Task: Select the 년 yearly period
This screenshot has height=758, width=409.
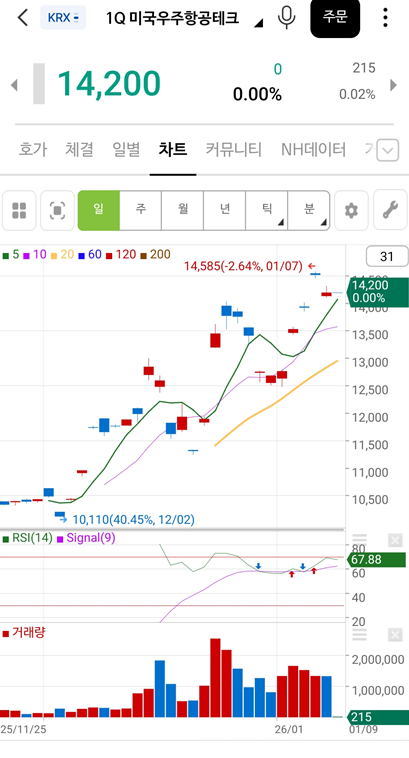Action: click(x=225, y=210)
